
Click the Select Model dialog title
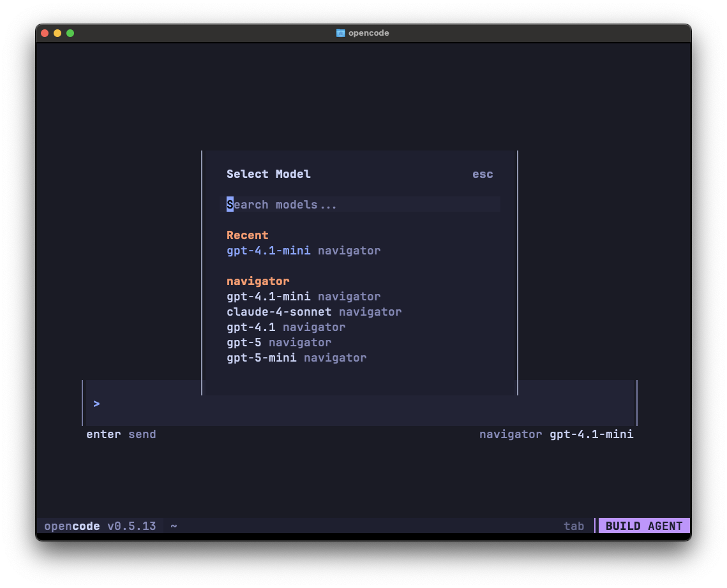(x=269, y=173)
